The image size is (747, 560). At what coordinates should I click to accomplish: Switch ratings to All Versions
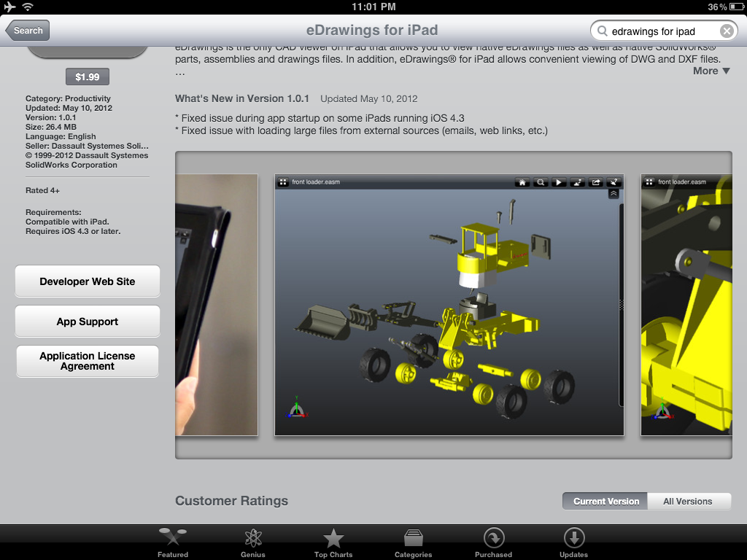tap(689, 502)
